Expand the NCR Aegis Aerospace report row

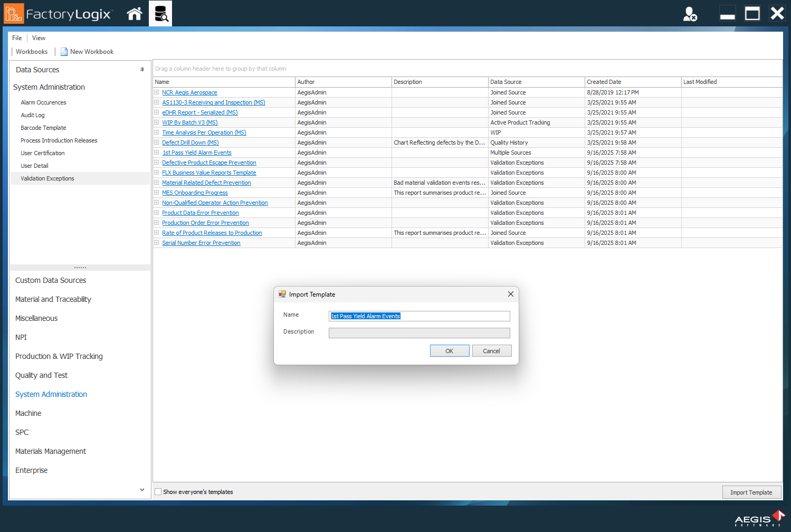pyautogui.click(x=156, y=92)
